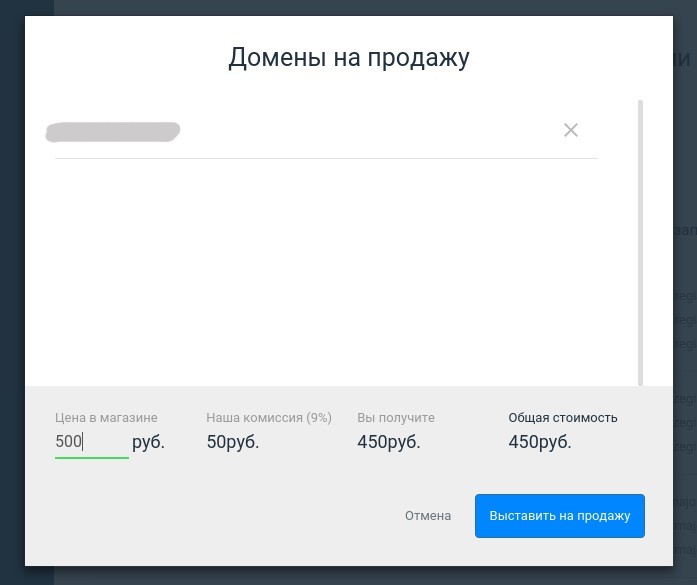Click Выставить на продажу button
The height and width of the screenshot is (585, 697).
pyautogui.click(x=560, y=516)
